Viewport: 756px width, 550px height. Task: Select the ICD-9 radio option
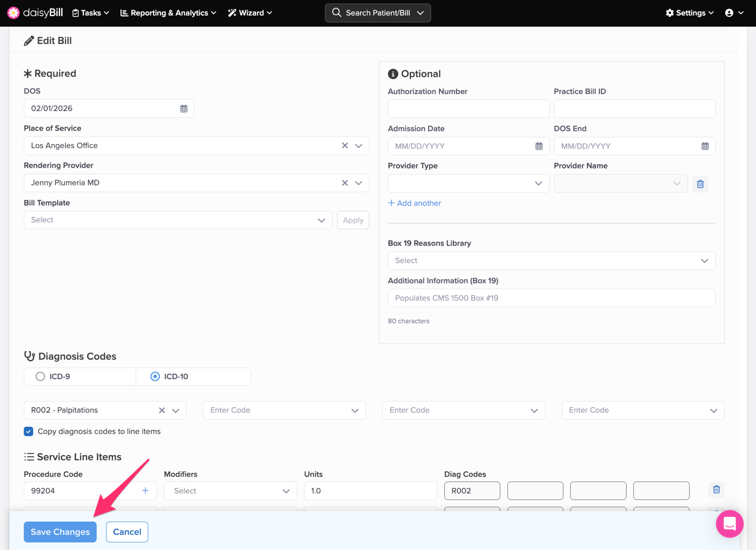40,376
